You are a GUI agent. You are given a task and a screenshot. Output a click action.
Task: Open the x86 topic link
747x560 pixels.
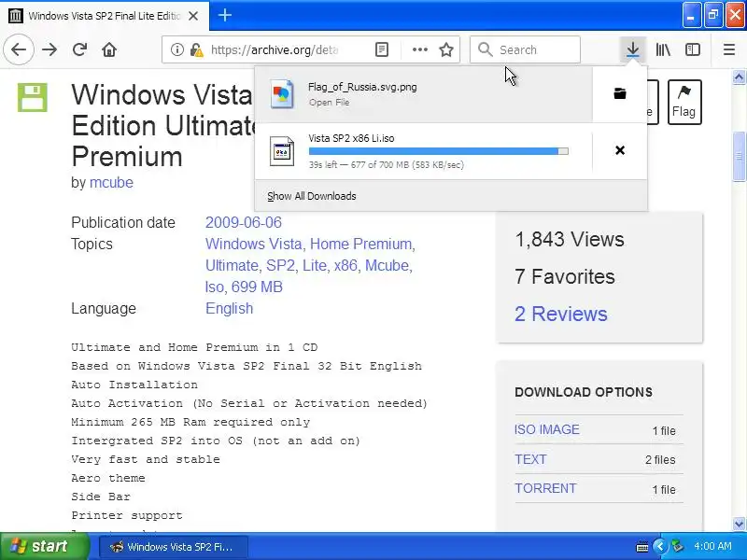tap(345, 265)
